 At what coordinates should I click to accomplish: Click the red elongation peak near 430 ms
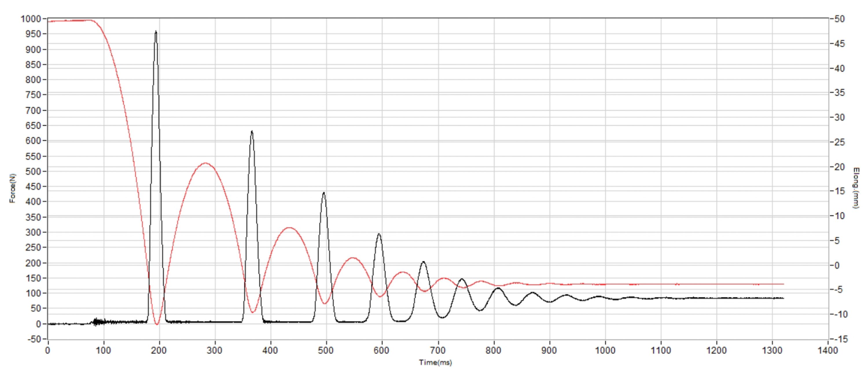(x=289, y=228)
